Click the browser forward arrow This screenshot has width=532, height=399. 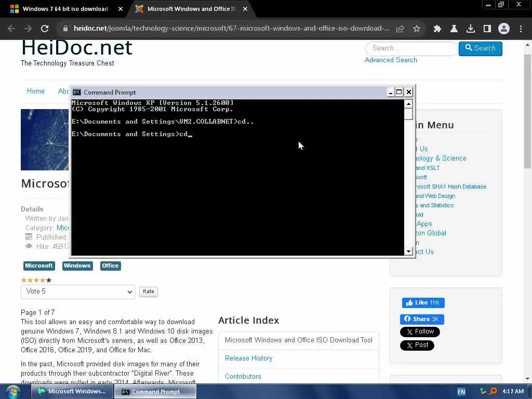coord(28,29)
